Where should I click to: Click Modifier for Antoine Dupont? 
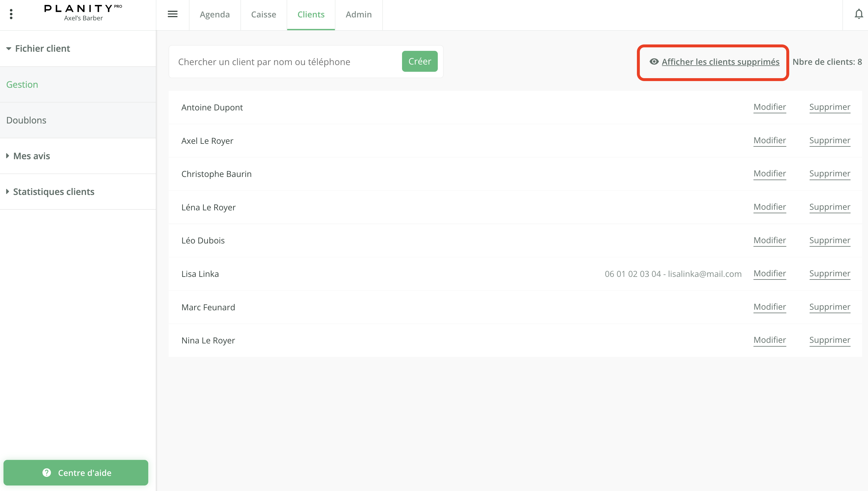(769, 107)
